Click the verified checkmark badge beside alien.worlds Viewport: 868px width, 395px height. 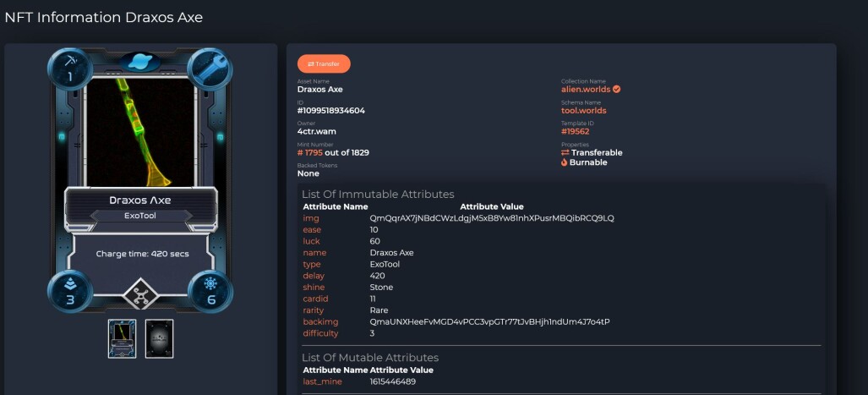point(617,89)
